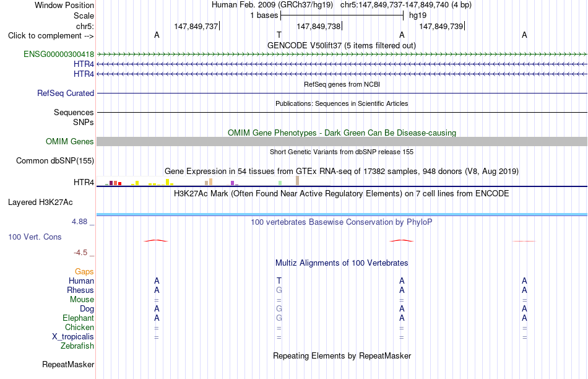Click the light green bar in GTEx chart
Image resolution: width=588 pixels, height=379 pixels.
point(280,183)
